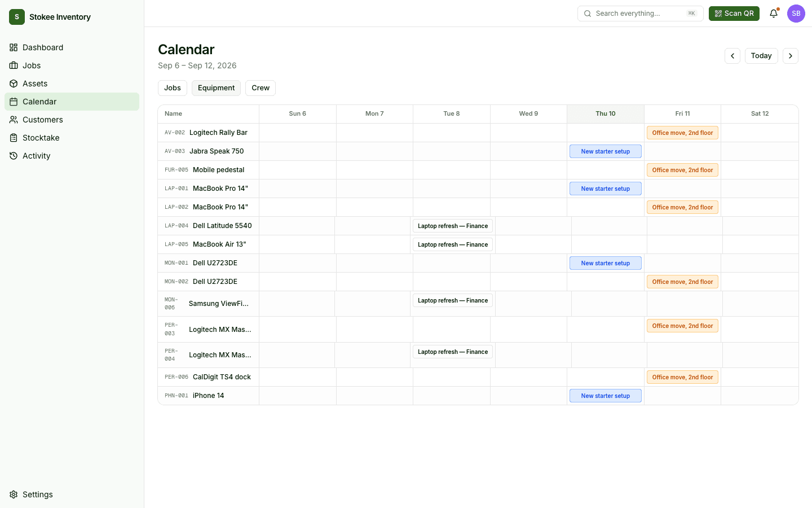812x508 pixels.
Task: Focus the Search everything field
Action: click(x=640, y=14)
